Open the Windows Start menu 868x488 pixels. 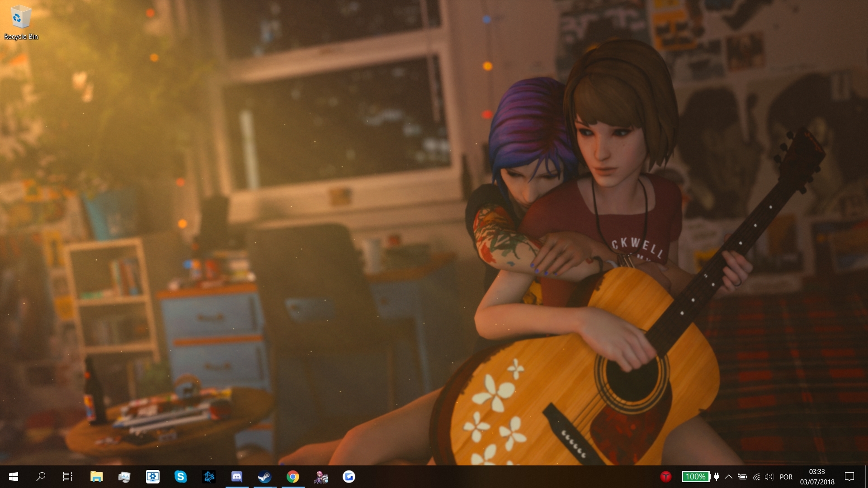tap(13, 477)
